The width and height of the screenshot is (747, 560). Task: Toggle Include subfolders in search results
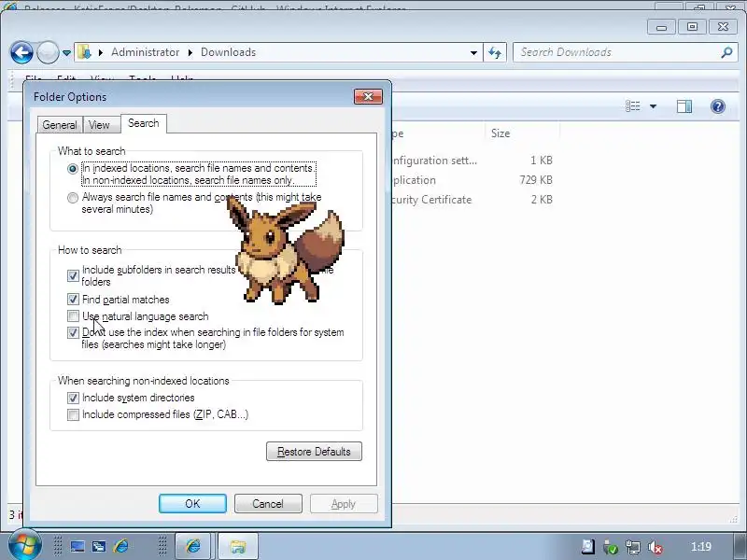point(73,275)
